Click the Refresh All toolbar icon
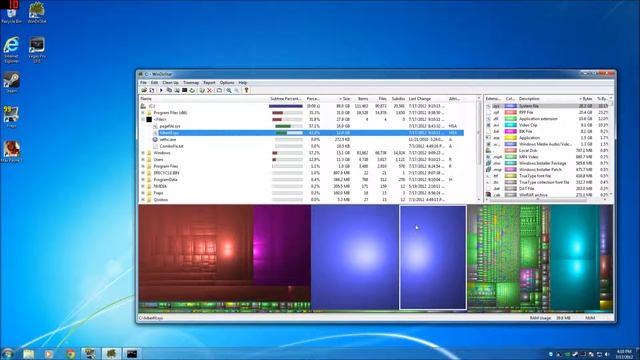This screenshot has height=360, width=640. [x=152, y=90]
